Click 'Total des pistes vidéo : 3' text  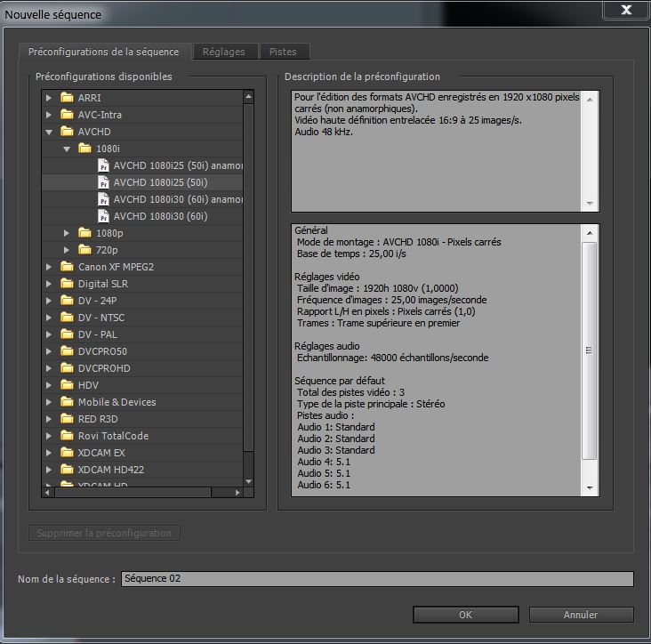[x=350, y=392]
